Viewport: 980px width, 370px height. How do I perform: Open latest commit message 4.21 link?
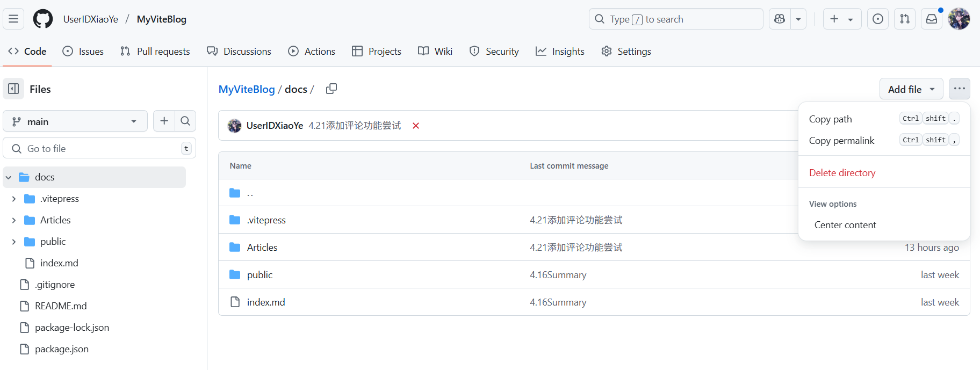click(355, 125)
